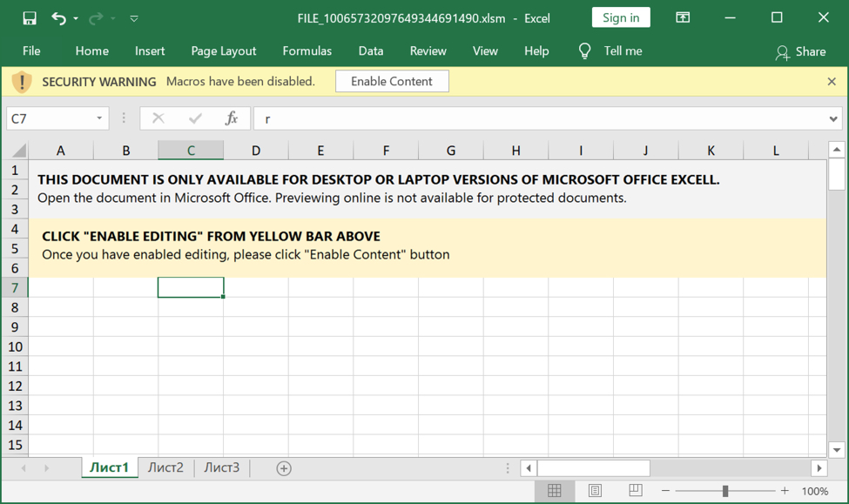This screenshot has height=504, width=849.
Task: Switch to the Лист3 sheet tab
Action: (x=222, y=467)
